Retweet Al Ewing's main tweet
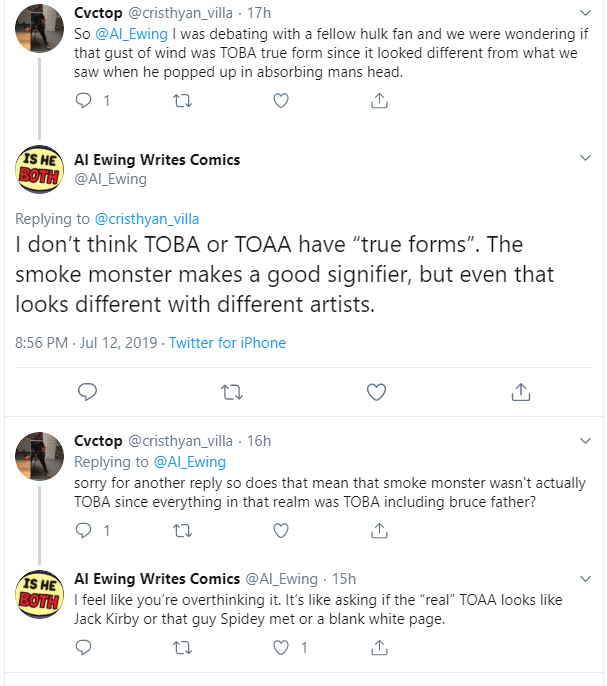This screenshot has width=607, height=686. coord(231,390)
